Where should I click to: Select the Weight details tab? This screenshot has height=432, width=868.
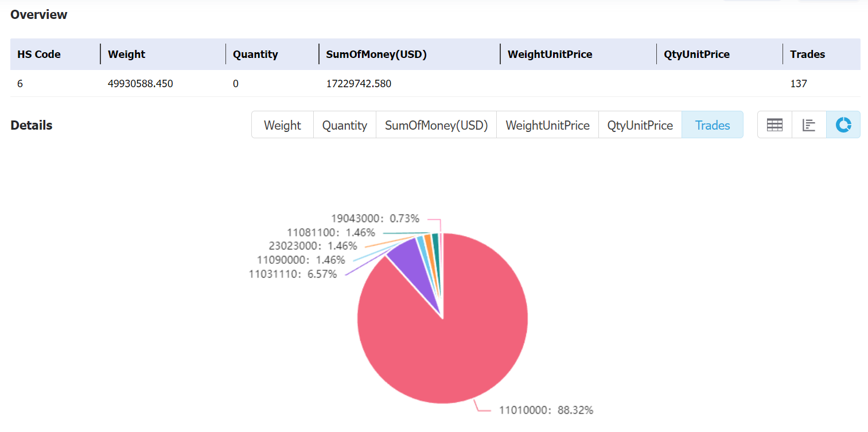click(282, 125)
